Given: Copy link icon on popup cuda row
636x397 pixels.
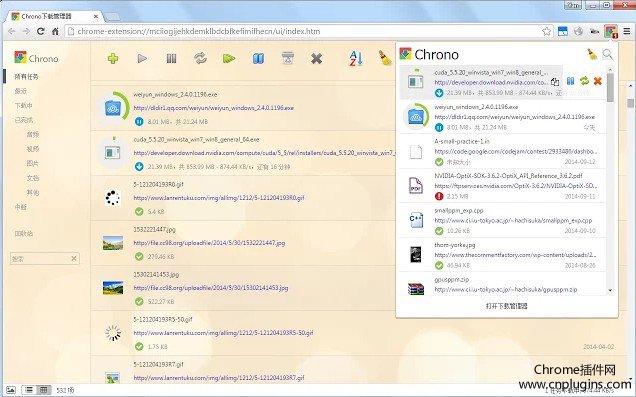Looking at the screenshot, I should [x=555, y=82].
